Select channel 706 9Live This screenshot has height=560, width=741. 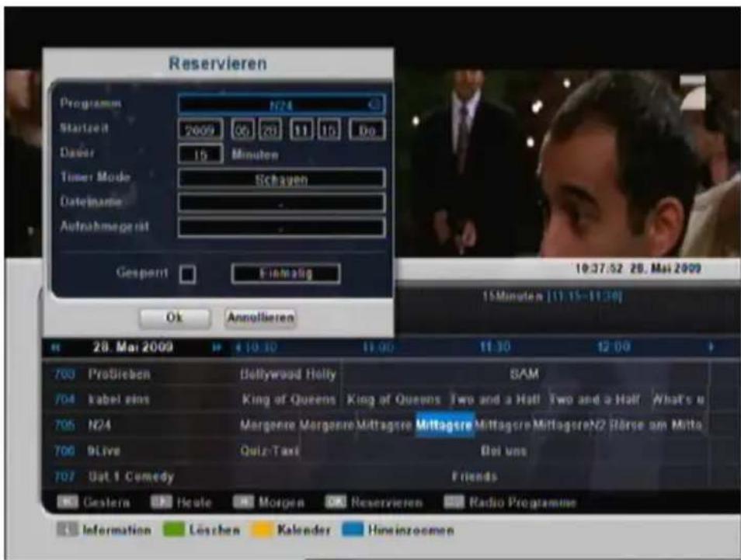(137, 450)
